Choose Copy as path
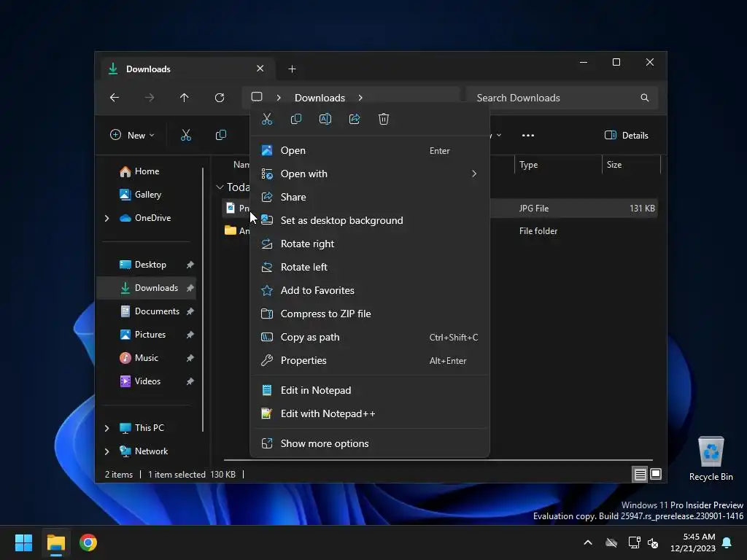Viewport: 747px width, 560px height. coord(370,337)
